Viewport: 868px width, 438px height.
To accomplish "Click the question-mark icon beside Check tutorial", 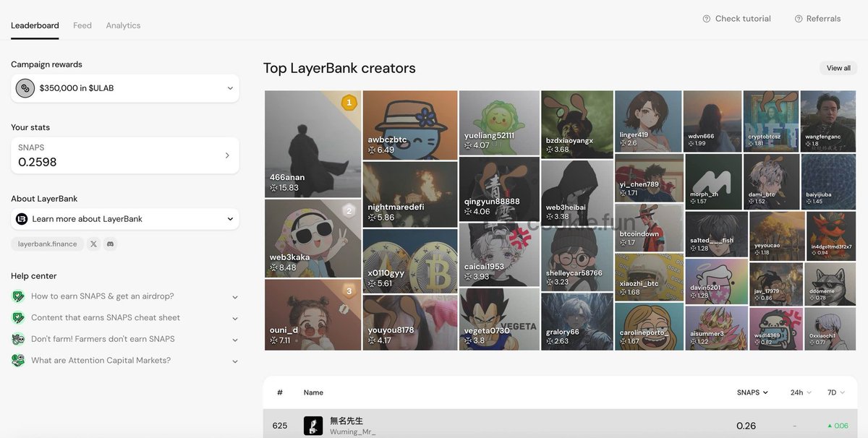I will (707, 19).
